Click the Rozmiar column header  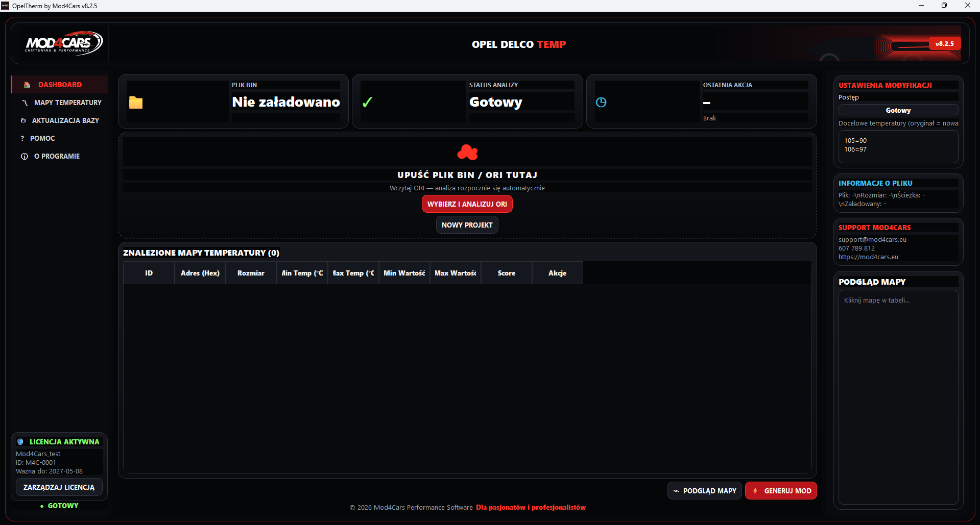click(251, 273)
